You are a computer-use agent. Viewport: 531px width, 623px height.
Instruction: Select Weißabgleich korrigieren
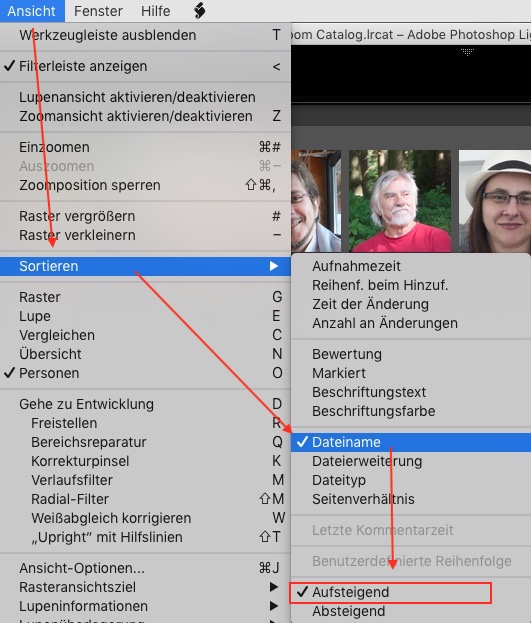coord(145,518)
